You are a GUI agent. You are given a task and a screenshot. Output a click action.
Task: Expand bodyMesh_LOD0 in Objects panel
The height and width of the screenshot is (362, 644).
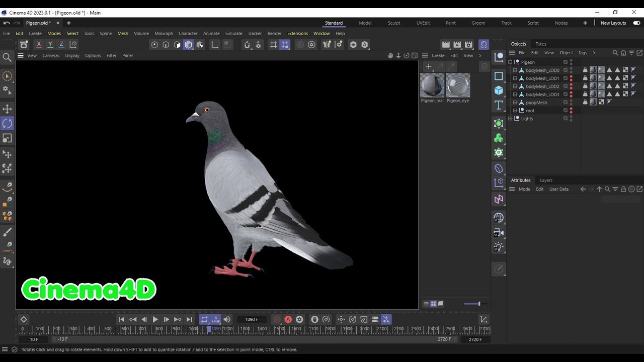pos(515,70)
